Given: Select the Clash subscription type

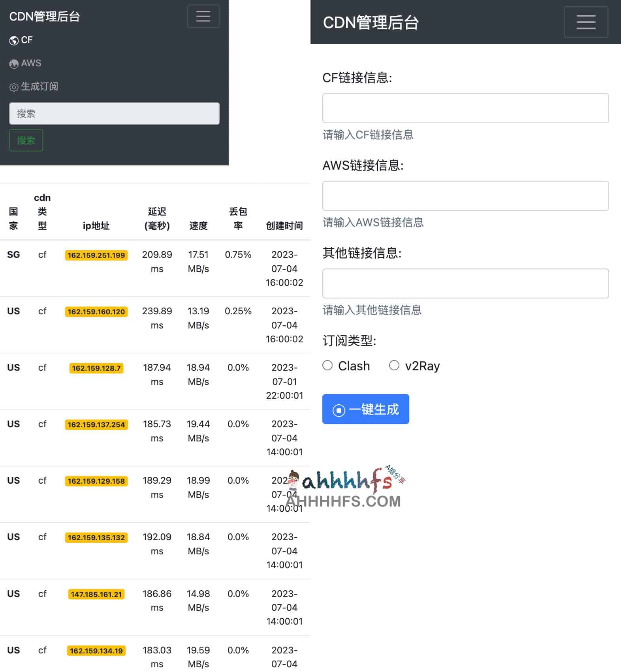Looking at the screenshot, I should (x=327, y=366).
